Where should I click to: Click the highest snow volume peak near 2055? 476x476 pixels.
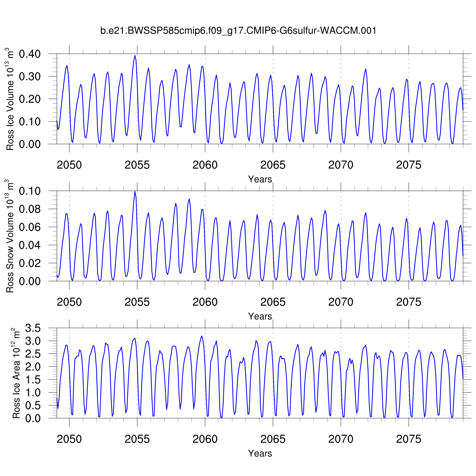pyautogui.click(x=135, y=191)
